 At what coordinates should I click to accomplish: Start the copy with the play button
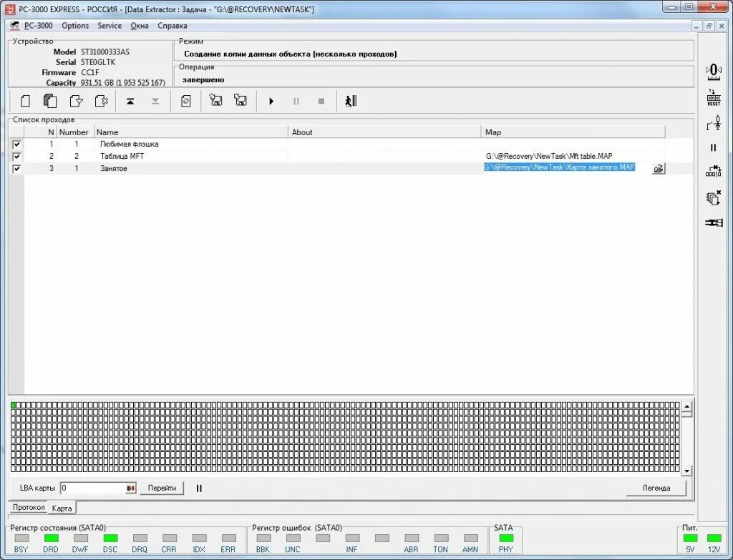[x=271, y=102]
